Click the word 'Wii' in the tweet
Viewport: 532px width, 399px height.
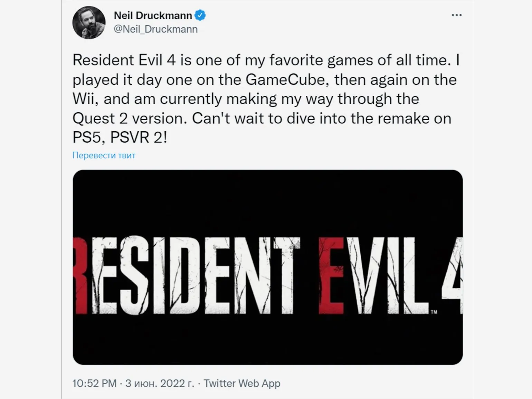pyautogui.click(x=84, y=99)
